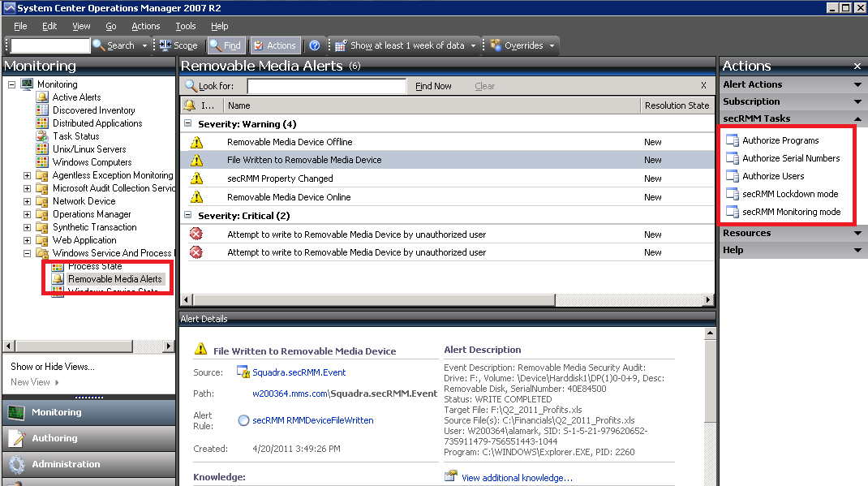Expand the Help section in Actions pane

click(857, 250)
